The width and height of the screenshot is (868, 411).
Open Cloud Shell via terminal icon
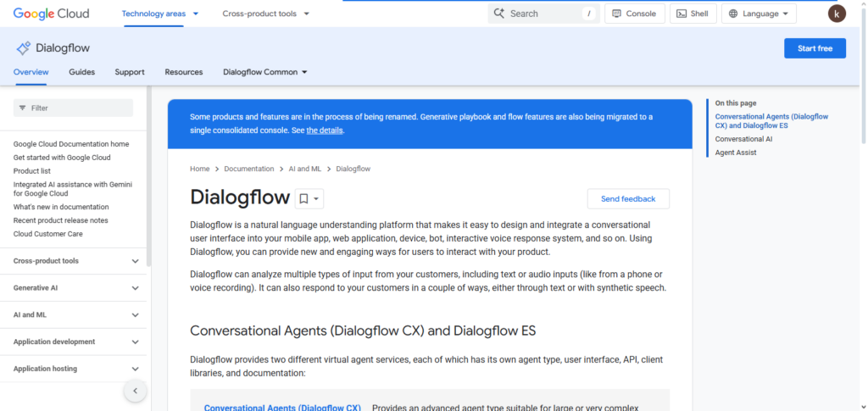coord(682,14)
